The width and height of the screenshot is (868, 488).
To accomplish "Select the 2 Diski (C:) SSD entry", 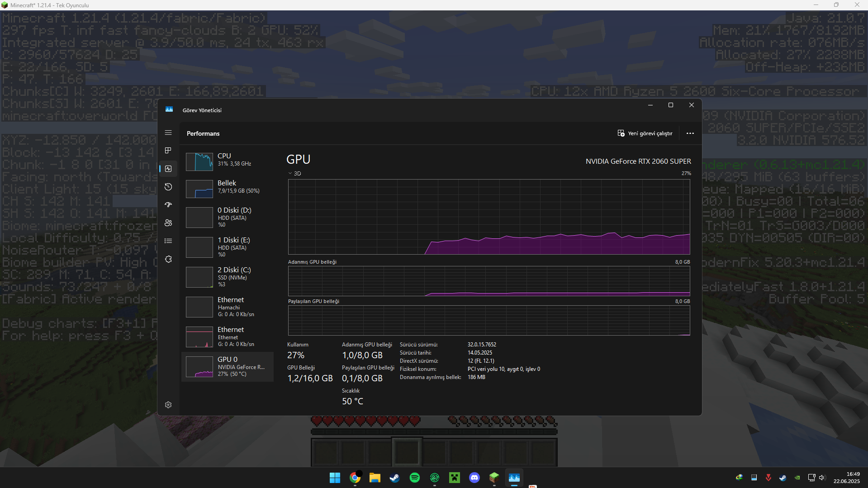I will click(228, 277).
